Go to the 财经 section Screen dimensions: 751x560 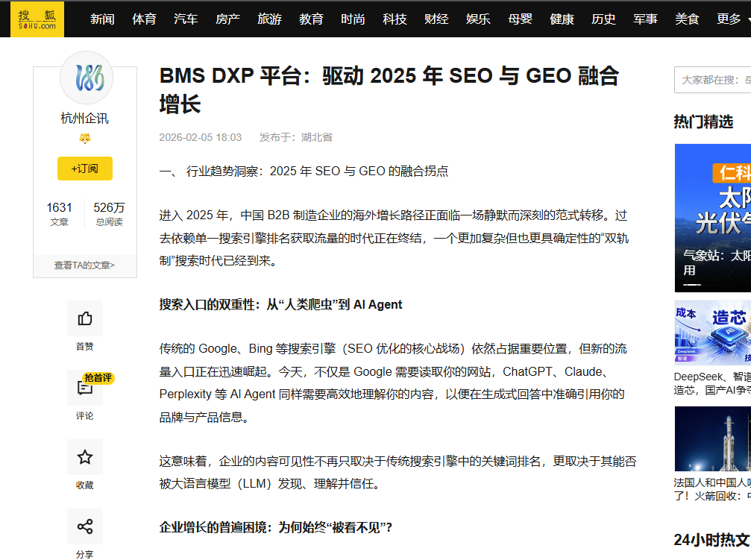(436, 19)
